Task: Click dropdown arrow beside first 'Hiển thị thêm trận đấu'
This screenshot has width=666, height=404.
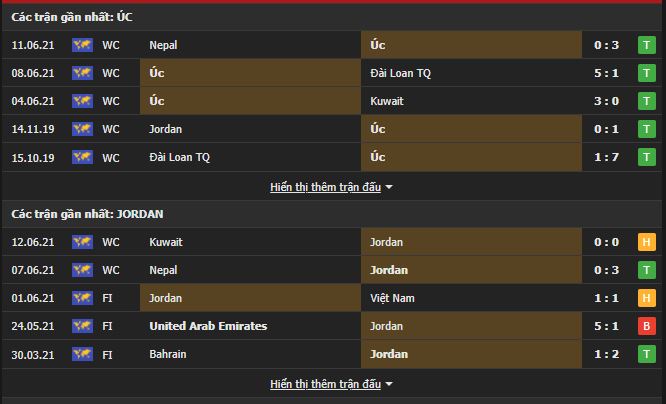Action: [x=389, y=187]
